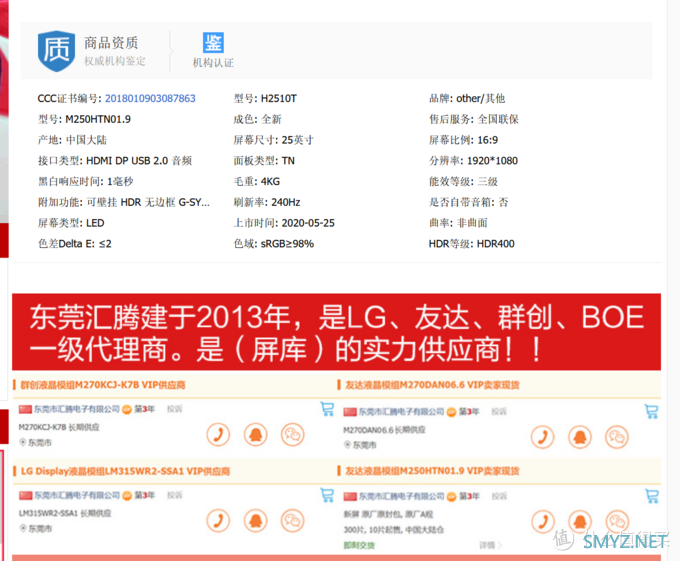
Task: Open 东莞市汇腾电子有限公司 link in LM315WR2-SSA1 card
Action: pos(77,495)
